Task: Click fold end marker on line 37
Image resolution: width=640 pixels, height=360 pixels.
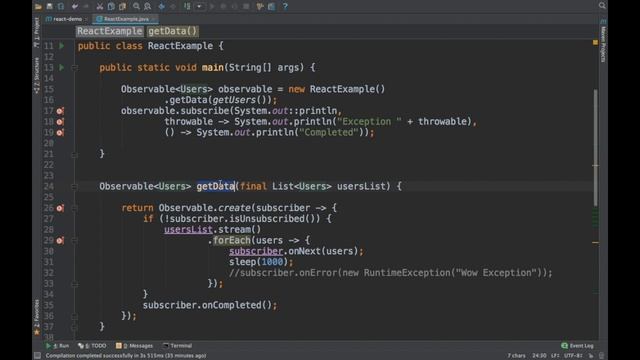Action: point(74,327)
